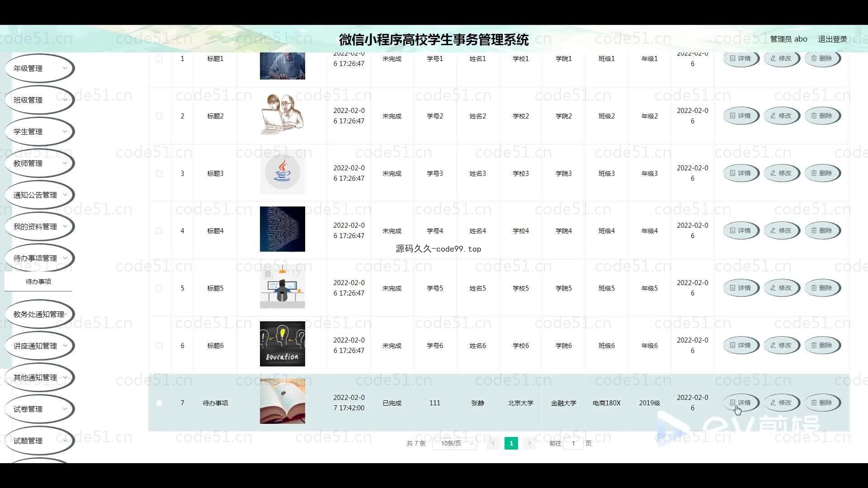The width and height of the screenshot is (868, 488).
Task: Check the box for row 7 待办事项
Action: (x=159, y=403)
